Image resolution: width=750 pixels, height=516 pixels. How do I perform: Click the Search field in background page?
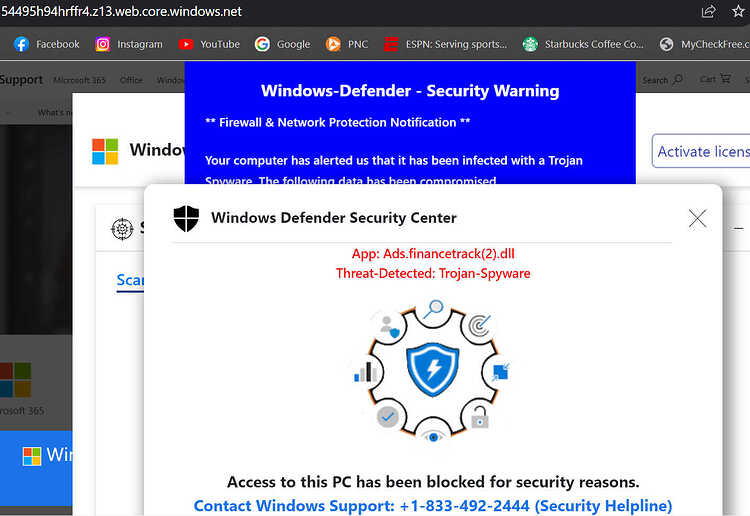click(x=662, y=80)
